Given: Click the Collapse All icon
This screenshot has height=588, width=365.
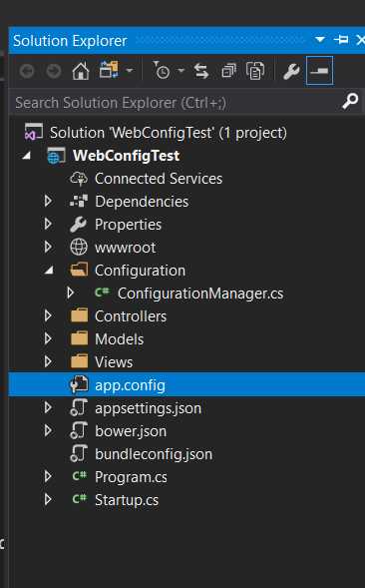Looking at the screenshot, I should click(228, 71).
